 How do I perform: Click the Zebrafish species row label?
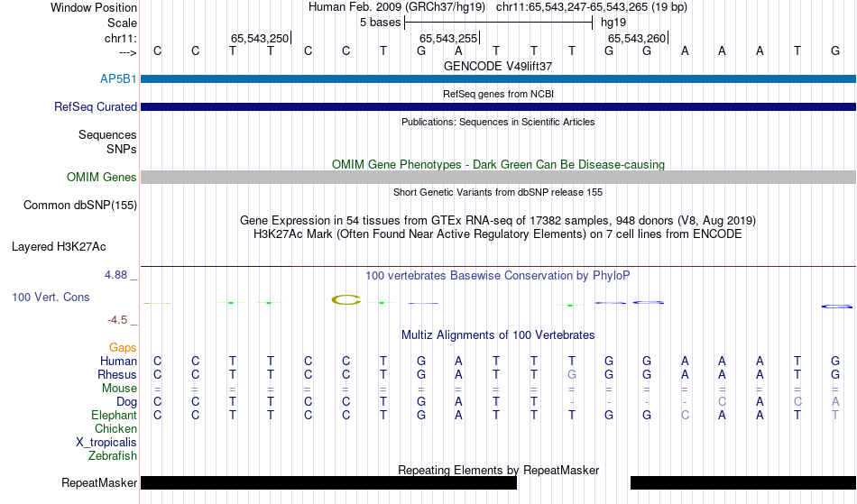(113, 455)
